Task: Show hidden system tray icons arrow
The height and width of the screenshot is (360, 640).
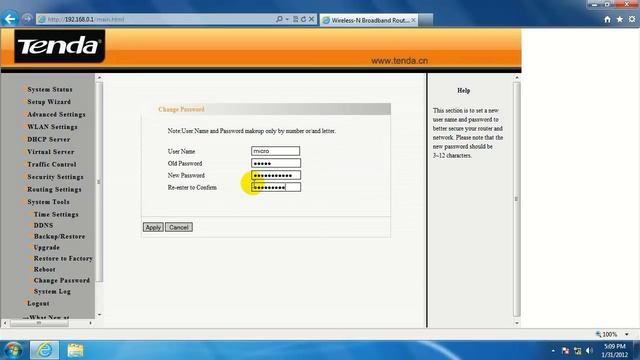Action: 553,351
